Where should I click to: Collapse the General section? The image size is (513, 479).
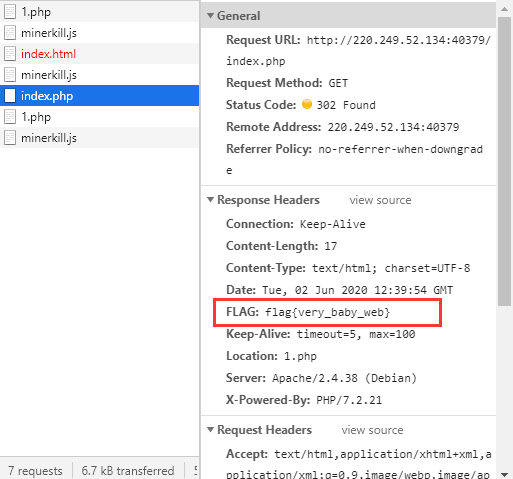[x=210, y=16]
